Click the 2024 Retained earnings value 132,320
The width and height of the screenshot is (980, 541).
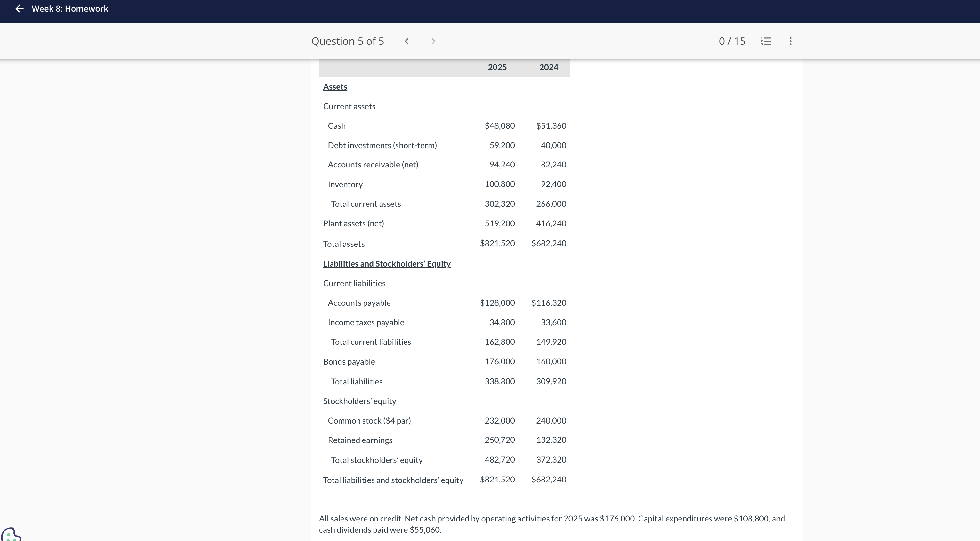[551, 440]
